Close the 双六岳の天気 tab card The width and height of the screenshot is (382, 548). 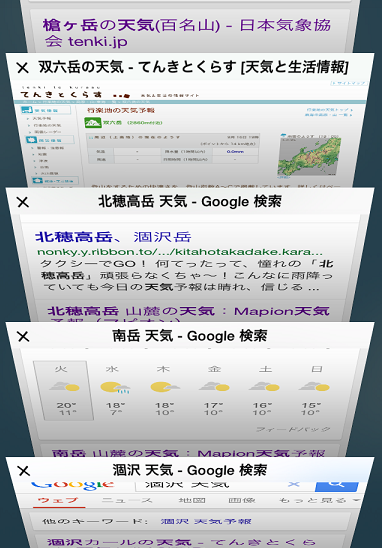[23, 67]
